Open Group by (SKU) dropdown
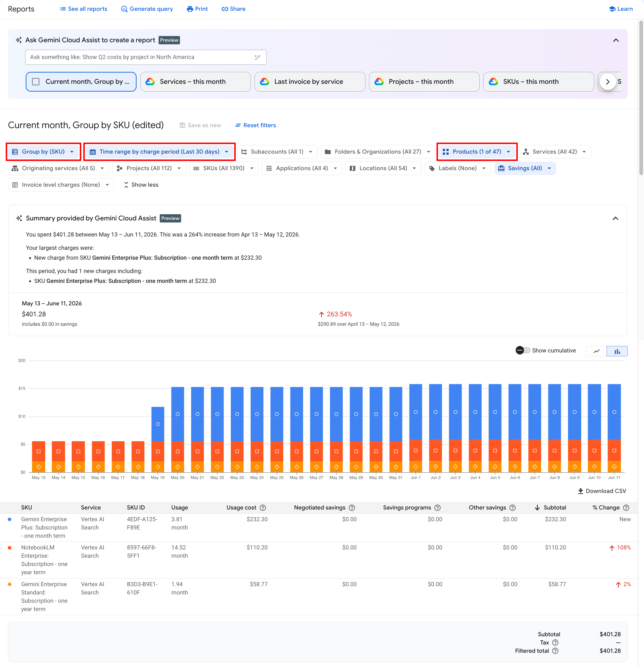This screenshot has width=644, height=667. point(43,152)
